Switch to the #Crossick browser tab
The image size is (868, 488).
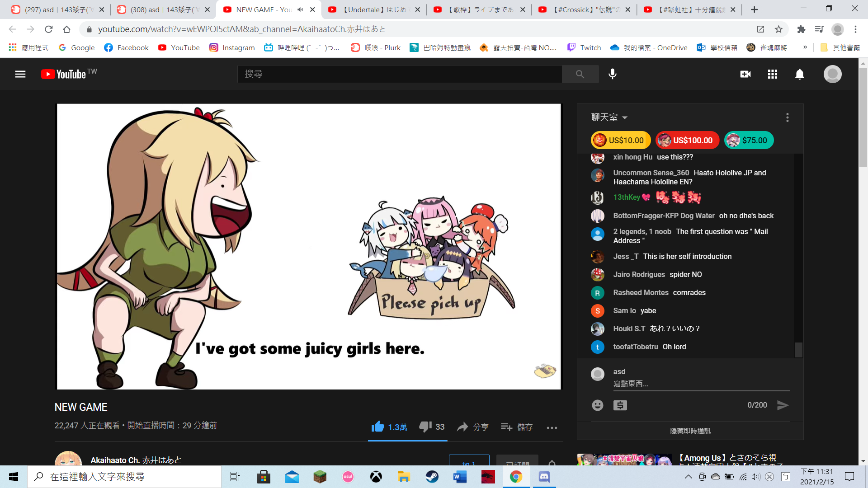point(584,9)
